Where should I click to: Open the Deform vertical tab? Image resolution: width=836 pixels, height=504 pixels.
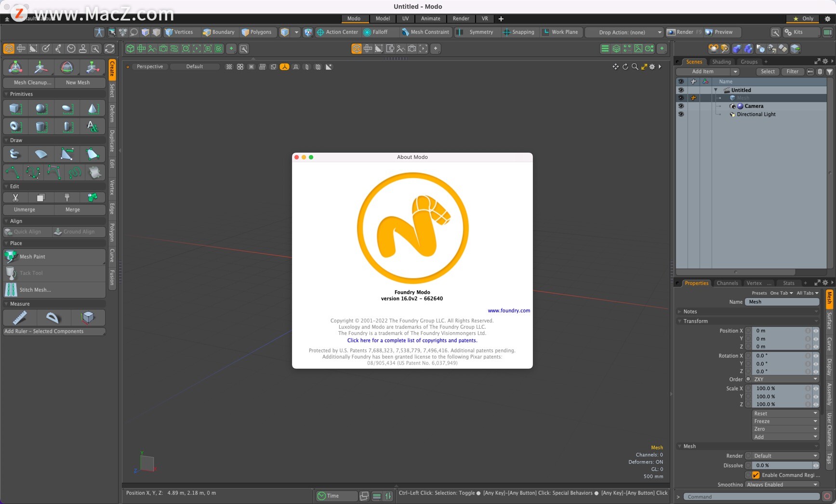click(x=112, y=114)
